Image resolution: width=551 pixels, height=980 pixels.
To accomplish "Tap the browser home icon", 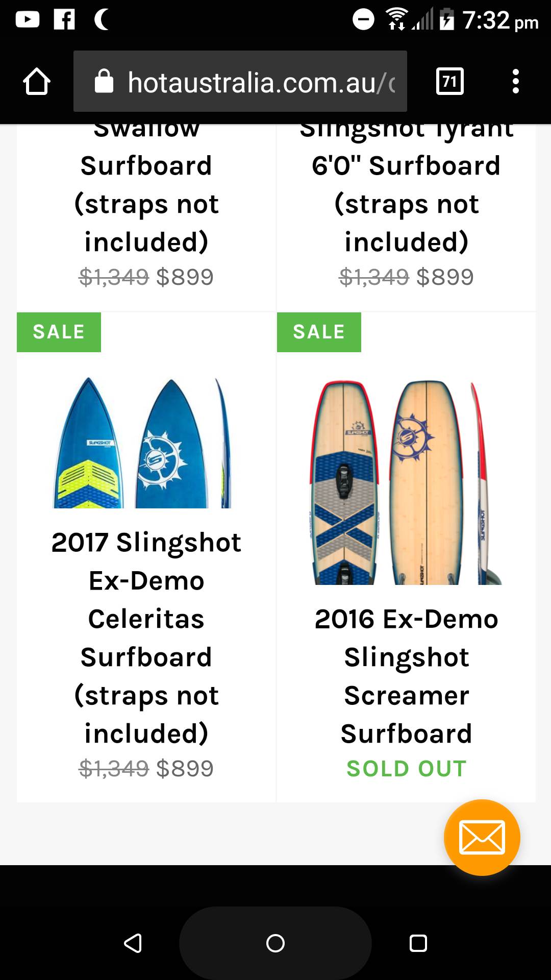I will (36, 81).
